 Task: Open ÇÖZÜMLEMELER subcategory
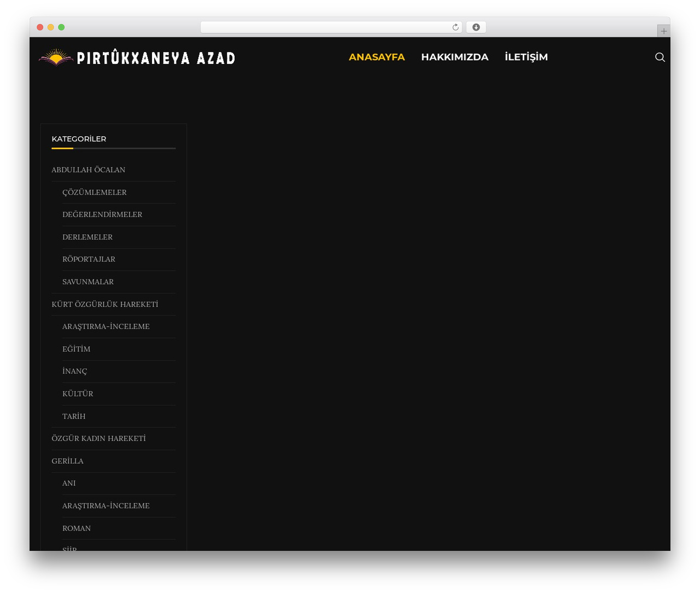pos(95,192)
